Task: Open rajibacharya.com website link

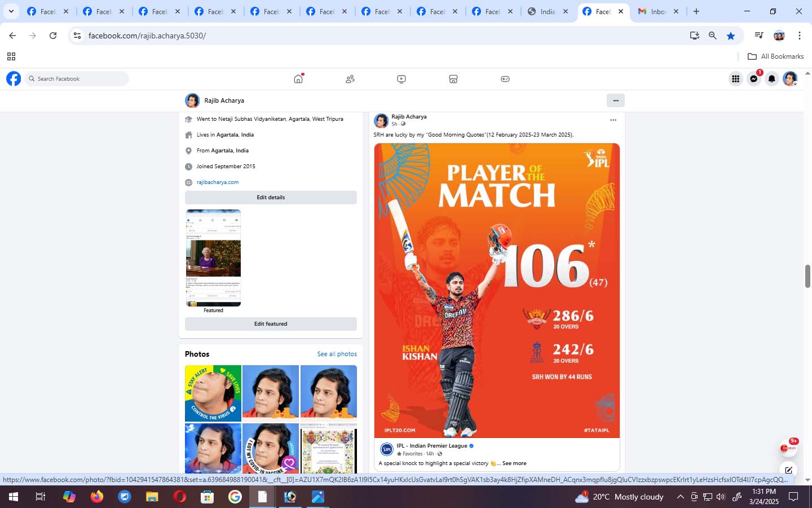Action: [x=218, y=182]
